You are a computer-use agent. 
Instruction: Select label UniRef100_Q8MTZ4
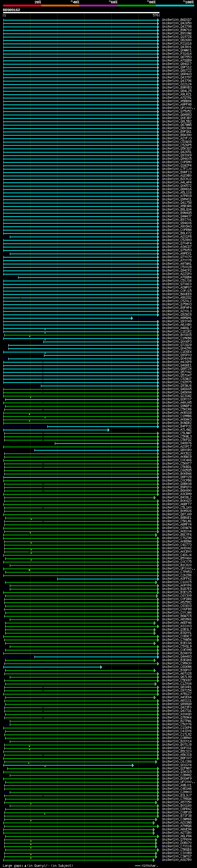click(177, 369)
